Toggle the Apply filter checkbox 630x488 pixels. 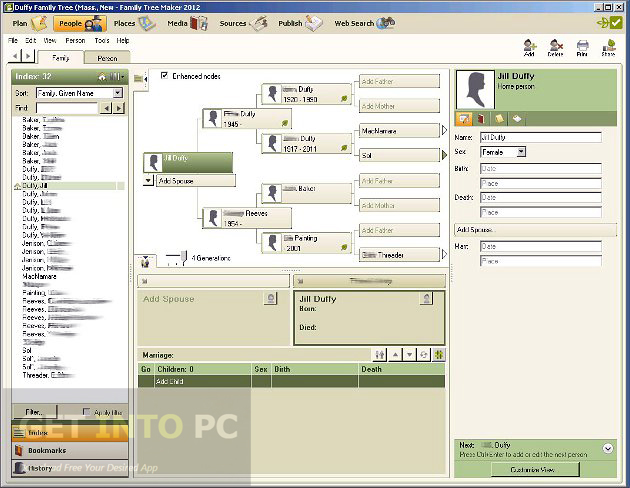coord(86,412)
